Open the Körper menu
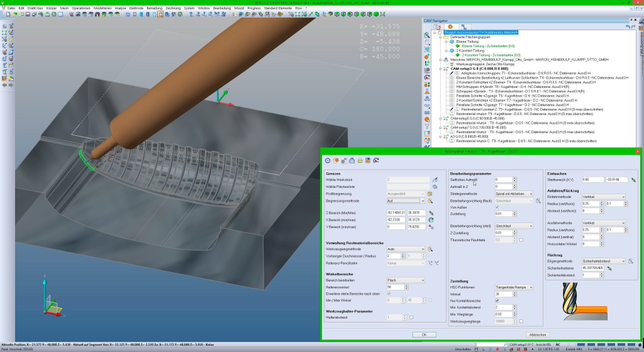This screenshot has height=352, width=644. point(52,8)
